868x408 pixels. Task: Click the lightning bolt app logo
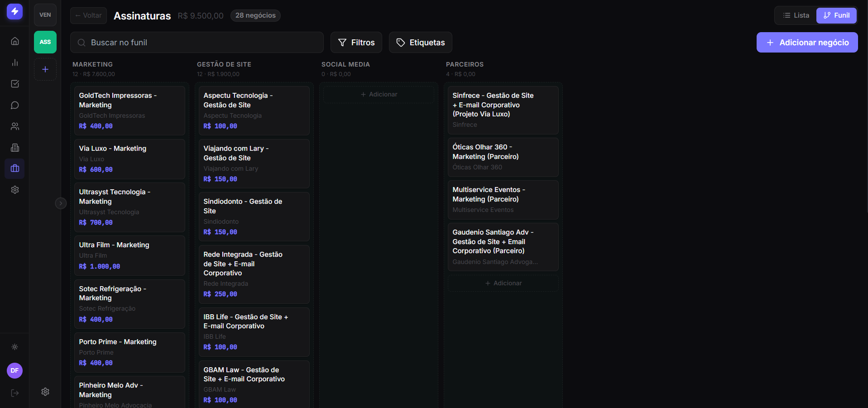tap(14, 11)
